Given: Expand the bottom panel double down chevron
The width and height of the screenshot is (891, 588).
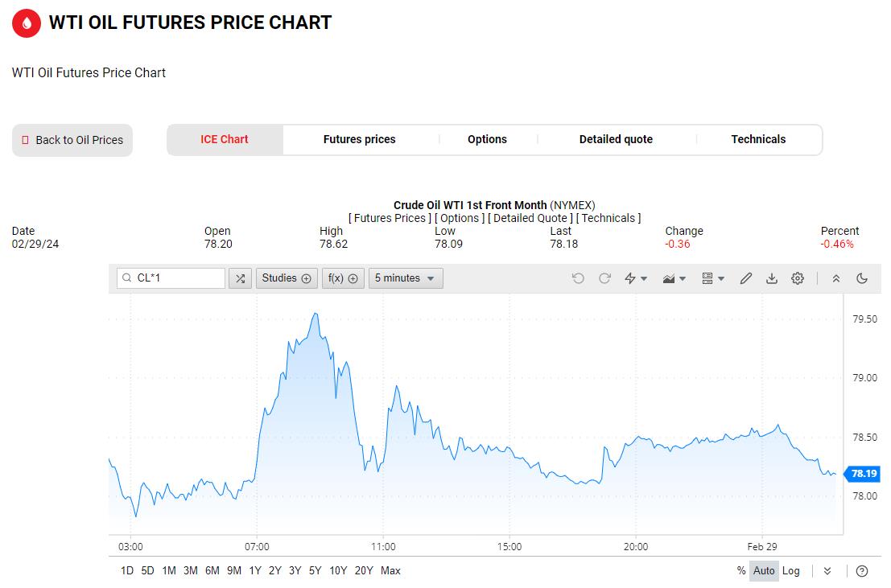Looking at the screenshot, I should pos(827,571).
